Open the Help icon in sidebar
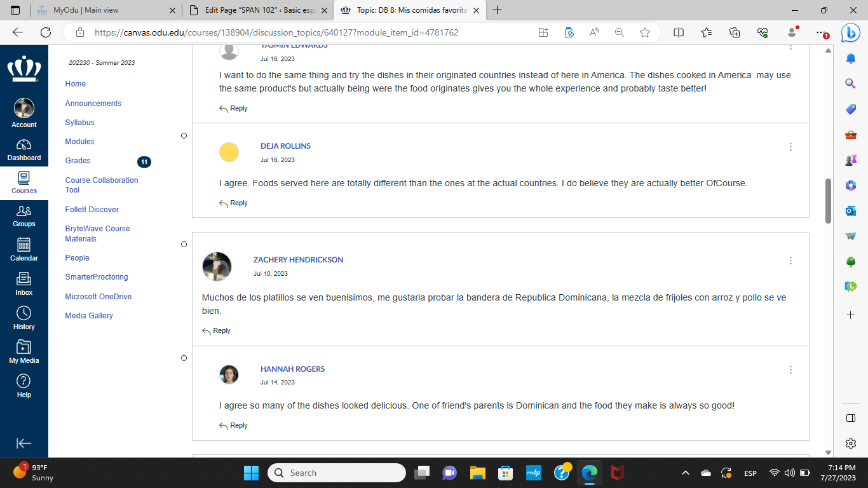This screenshot has height=488, width=868. pyautogui.click(x=24, y=386)
